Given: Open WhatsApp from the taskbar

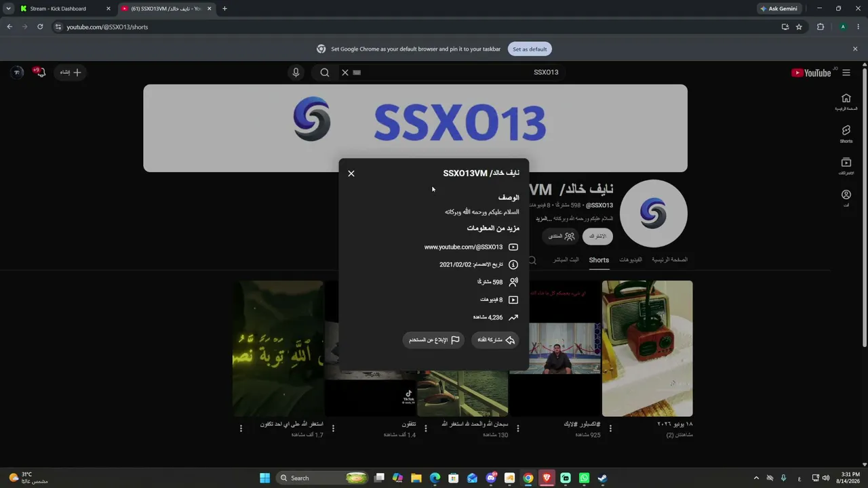Looking at the screenshot, I should 584,478.
